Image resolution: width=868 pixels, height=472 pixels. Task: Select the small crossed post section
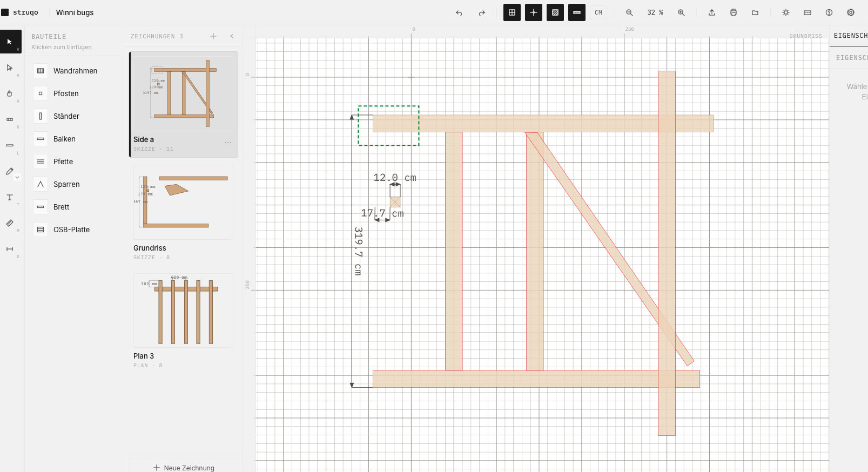click(395, 202)
